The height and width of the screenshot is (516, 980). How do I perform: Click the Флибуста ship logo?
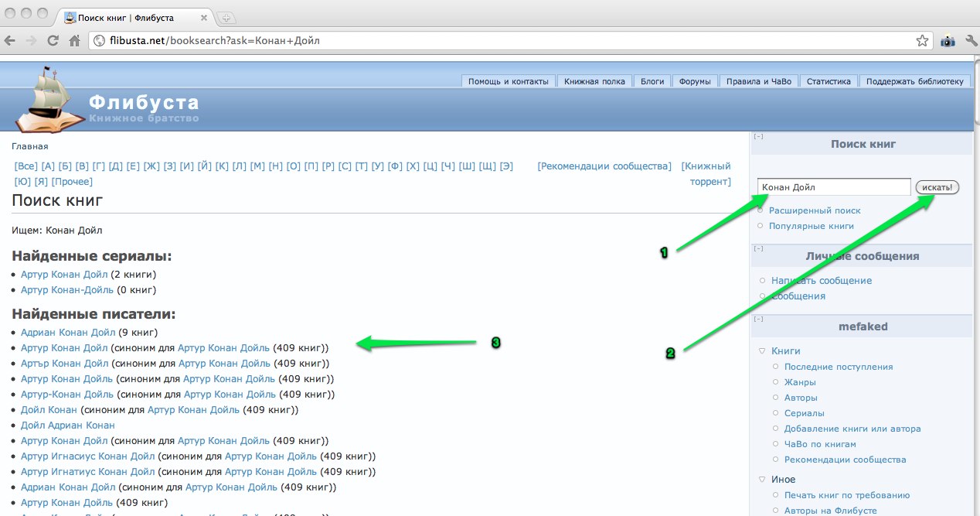click(x=49, y=99)
